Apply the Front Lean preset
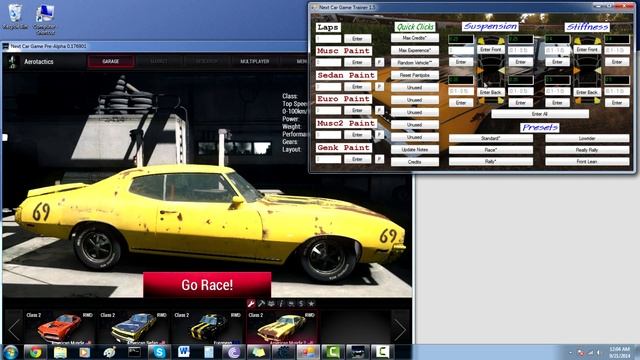The image size is (640, 360). (587, 161)
